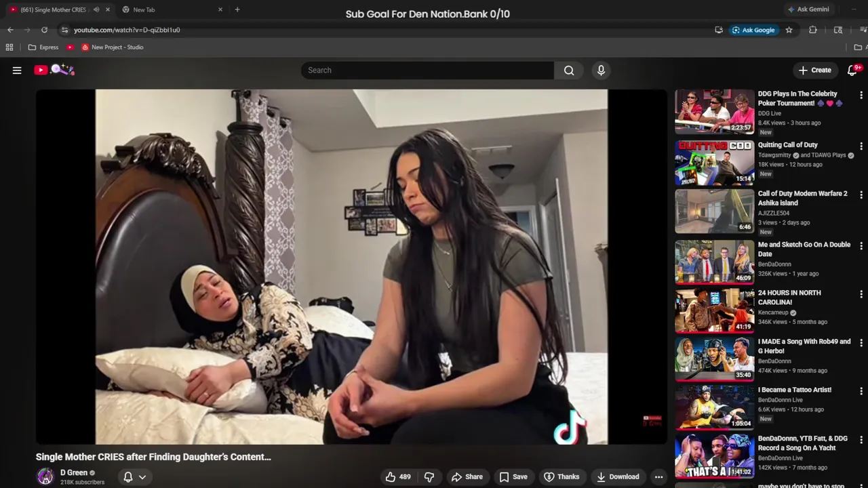Open YouTube bookmark icon in bookmarks bar

click(70, 47)
